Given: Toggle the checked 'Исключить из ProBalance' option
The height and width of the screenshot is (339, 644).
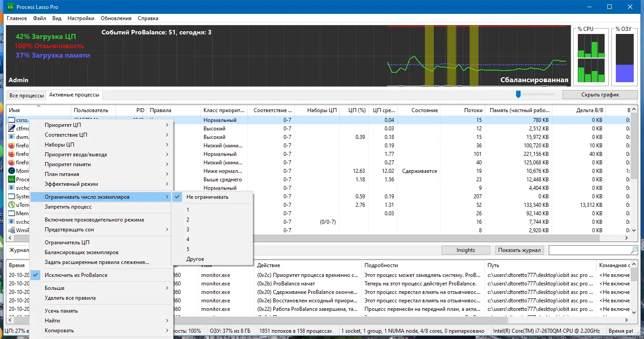Looking at the screenshot, I should point(76,275).
